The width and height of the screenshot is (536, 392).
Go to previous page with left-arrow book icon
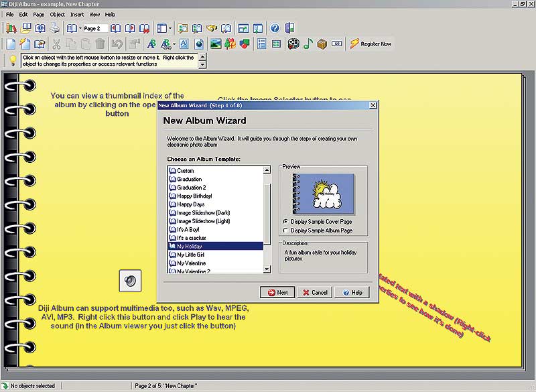pos(115,28)
